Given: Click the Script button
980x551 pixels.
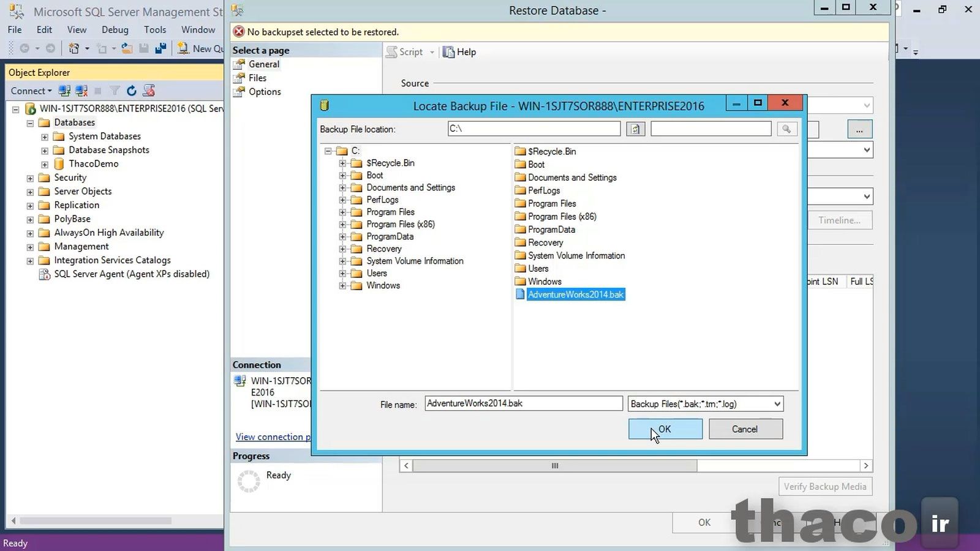Looking at the screenshot, I should pyautogui.click(x=404, y=52).
